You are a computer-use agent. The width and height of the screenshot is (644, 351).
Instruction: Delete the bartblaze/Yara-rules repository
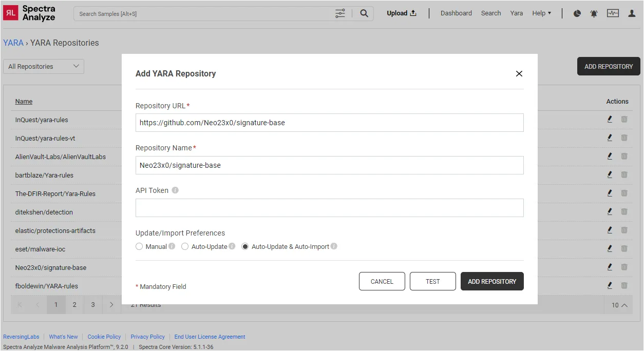point(624,175)
